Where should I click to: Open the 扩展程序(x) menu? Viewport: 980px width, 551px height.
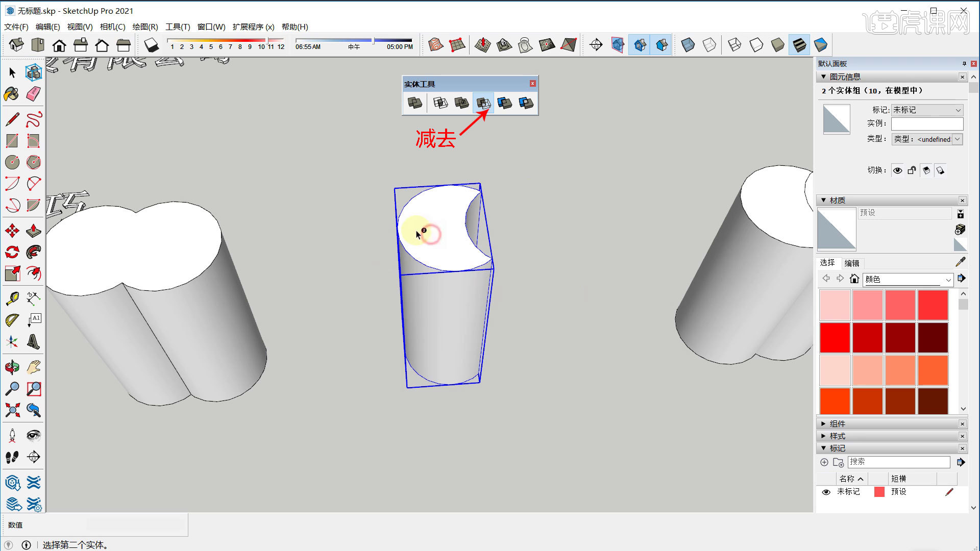(x=253, y=27)
